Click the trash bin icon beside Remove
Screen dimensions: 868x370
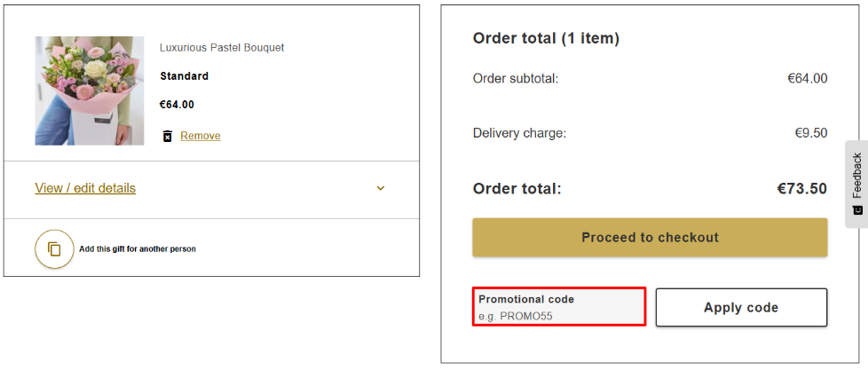(x=167, y=136)
